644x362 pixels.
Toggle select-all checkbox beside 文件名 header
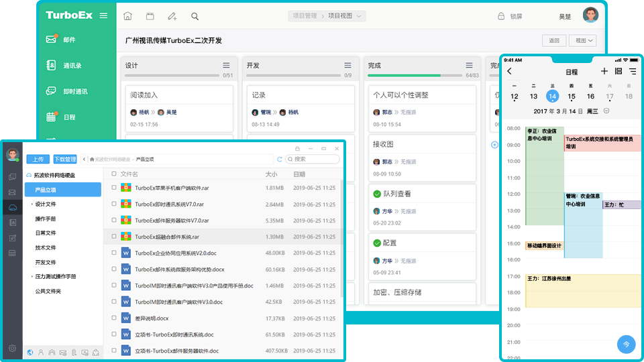pyautogui.click(x=114, y=174)
